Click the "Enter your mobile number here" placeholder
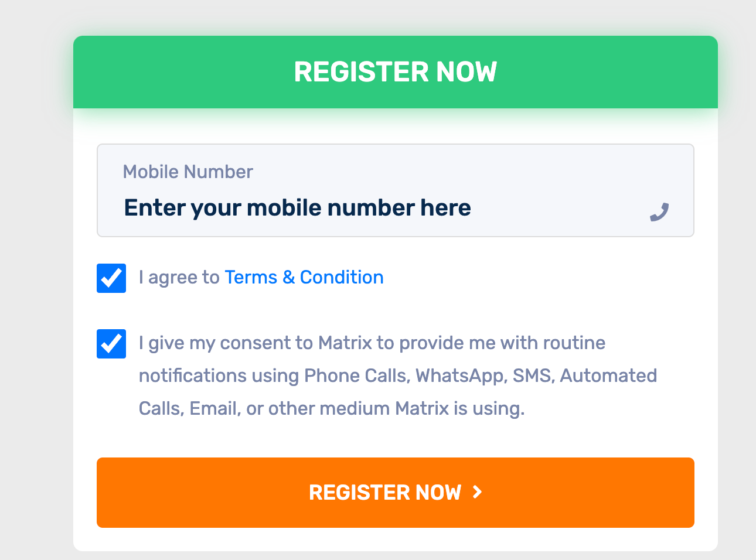 [297, 208]
